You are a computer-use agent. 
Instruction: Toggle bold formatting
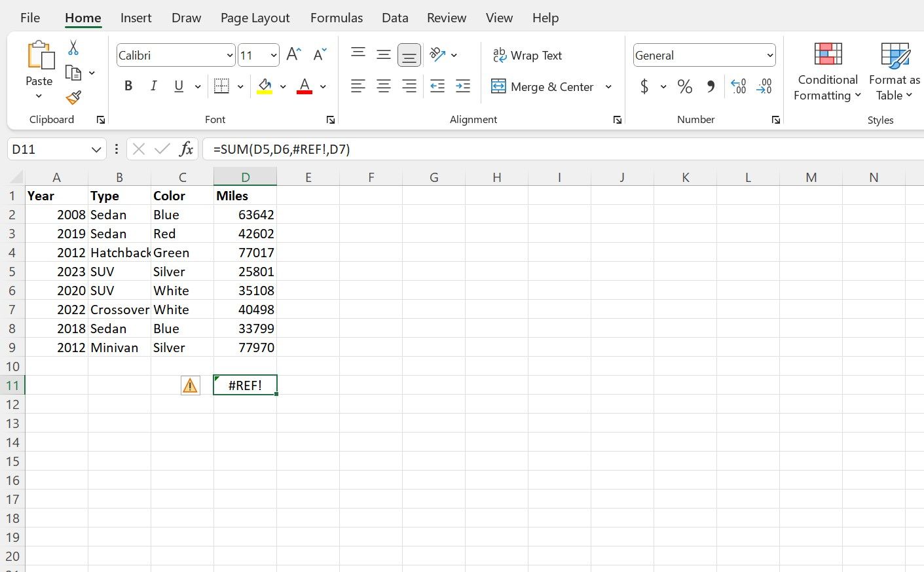(128, 85)
